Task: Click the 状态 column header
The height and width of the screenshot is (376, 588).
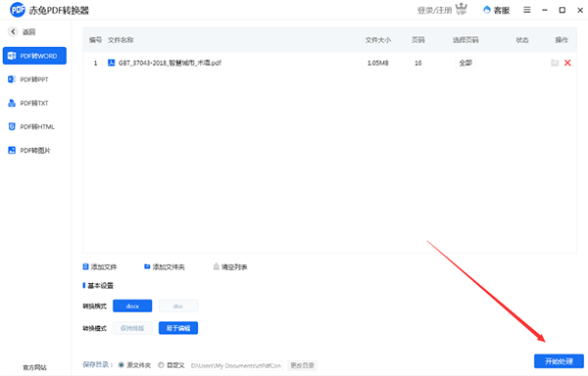Action: tap(522, 40)
